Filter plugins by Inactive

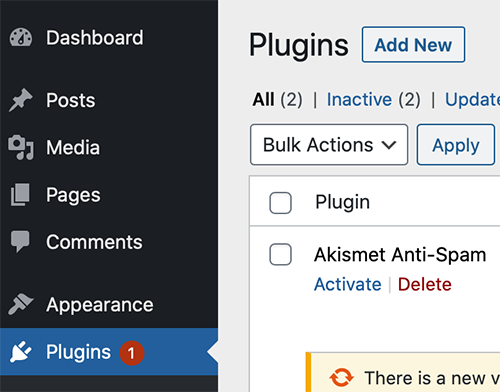coord(359,99)
